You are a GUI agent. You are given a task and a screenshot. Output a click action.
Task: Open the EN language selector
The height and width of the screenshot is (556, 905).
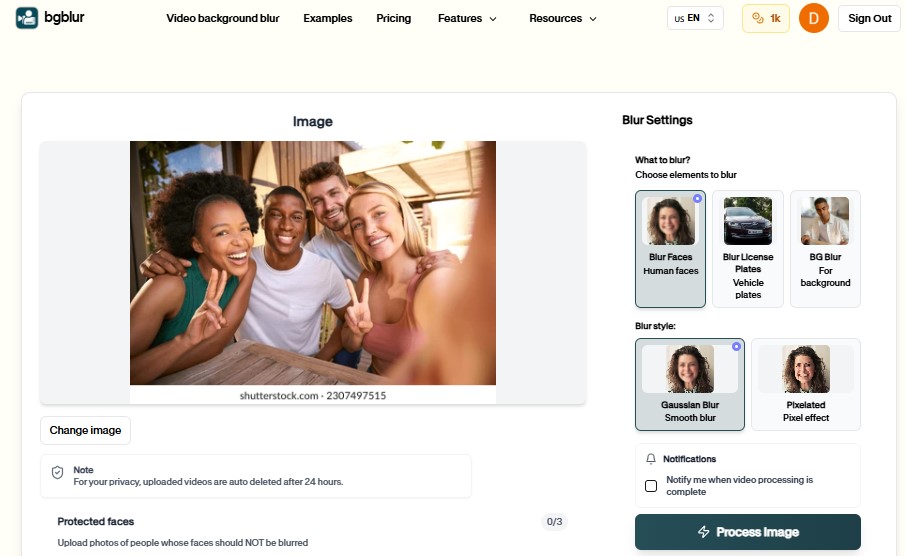pos(695,18)
